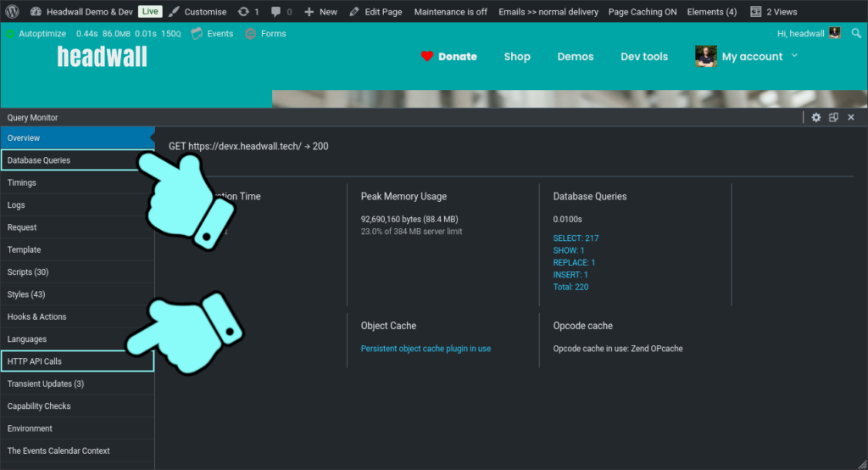Open the Demos page
Image resolution: width=868 pixels, height=470 pixels.
(x=576, y=57)
